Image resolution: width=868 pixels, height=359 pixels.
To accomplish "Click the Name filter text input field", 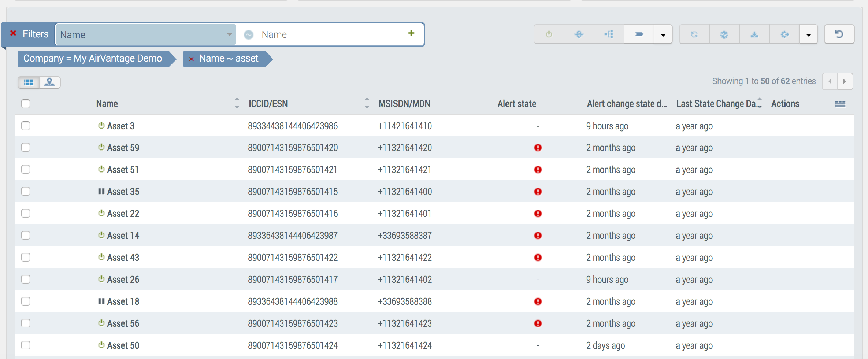I will click(x=330, y=34).
